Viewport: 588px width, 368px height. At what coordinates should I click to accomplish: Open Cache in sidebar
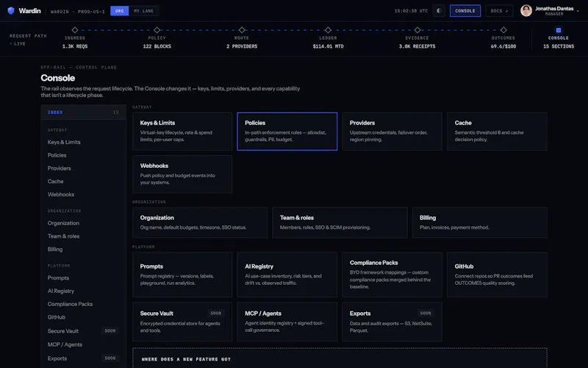click(56, 181)
